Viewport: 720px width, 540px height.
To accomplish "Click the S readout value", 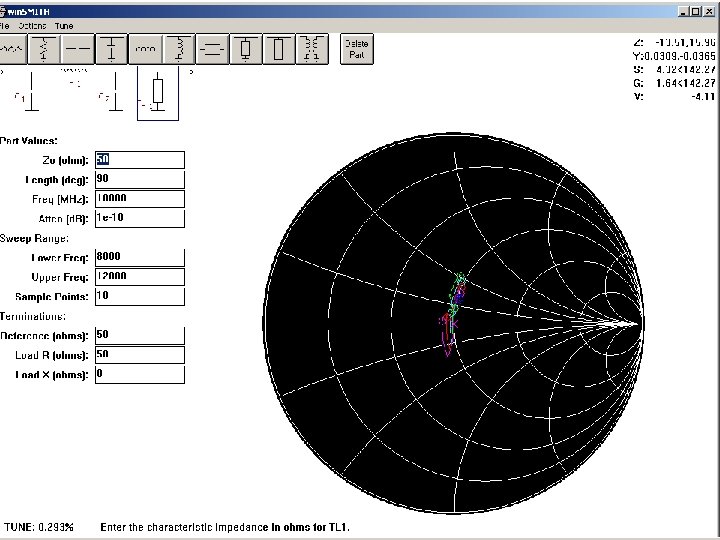I will pos(685,69).
